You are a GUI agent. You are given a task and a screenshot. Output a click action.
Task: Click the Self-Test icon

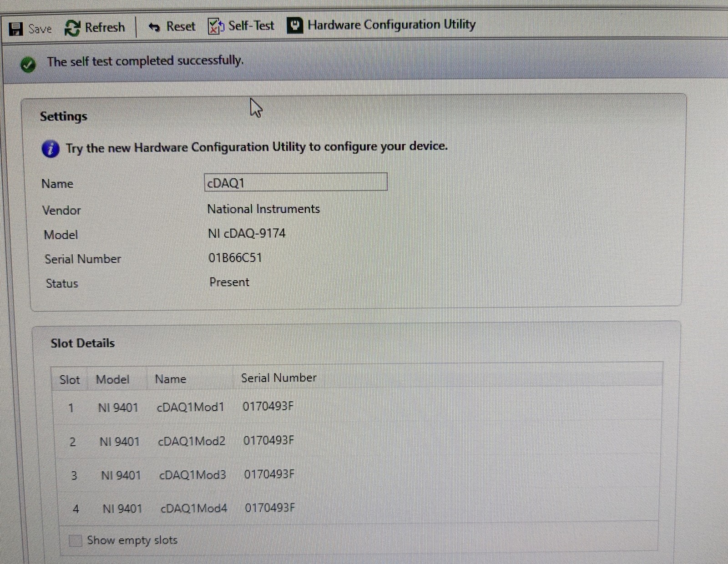click(x=216, y=26)
